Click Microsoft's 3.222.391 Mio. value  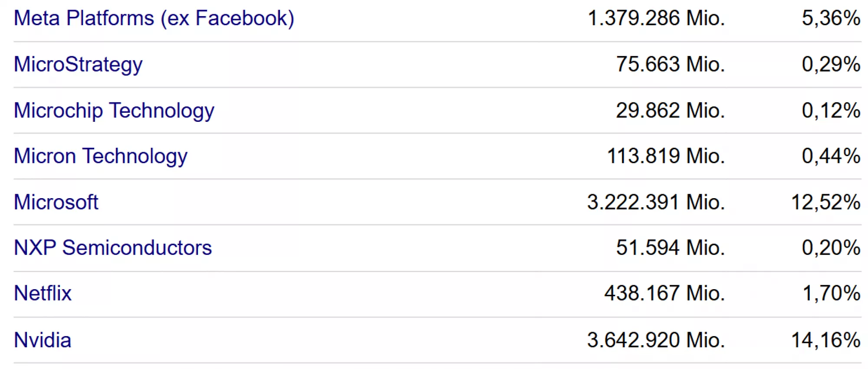coord(656,202)
